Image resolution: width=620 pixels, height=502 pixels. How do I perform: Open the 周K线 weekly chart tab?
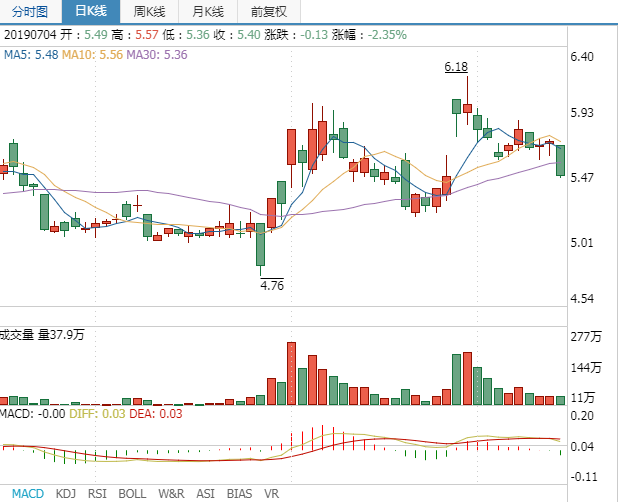pos(150,12)
